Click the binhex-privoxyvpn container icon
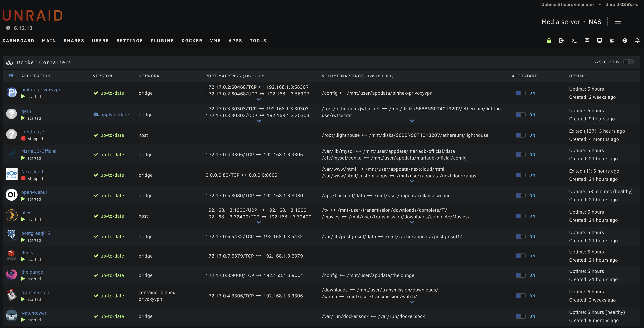The height and width of the screenshot is (328, 644). 11,92
